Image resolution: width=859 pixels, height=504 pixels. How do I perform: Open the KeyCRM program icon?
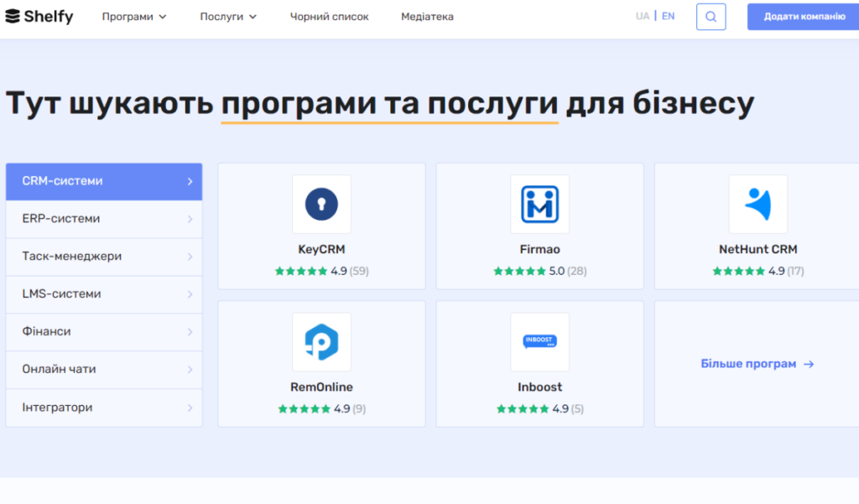point(321,204)
